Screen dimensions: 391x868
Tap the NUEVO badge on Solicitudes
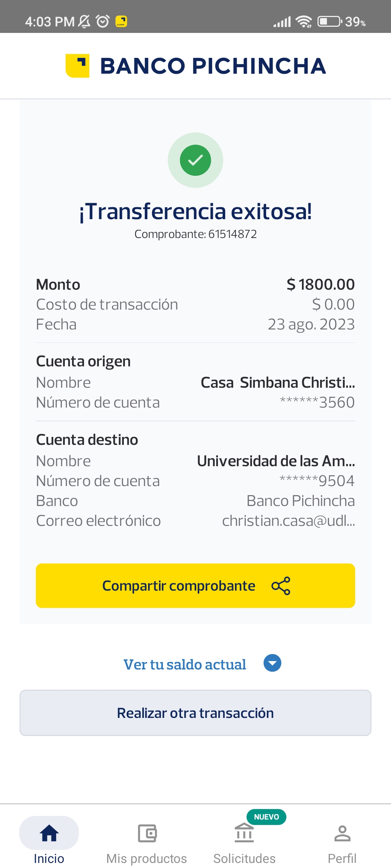point(266,817)
